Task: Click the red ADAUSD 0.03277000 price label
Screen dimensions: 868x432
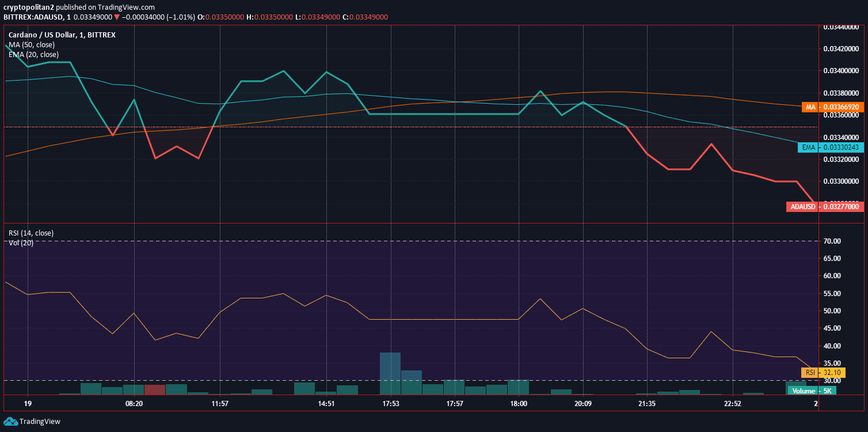Action: pyautogui.click(x=825, y=206)
